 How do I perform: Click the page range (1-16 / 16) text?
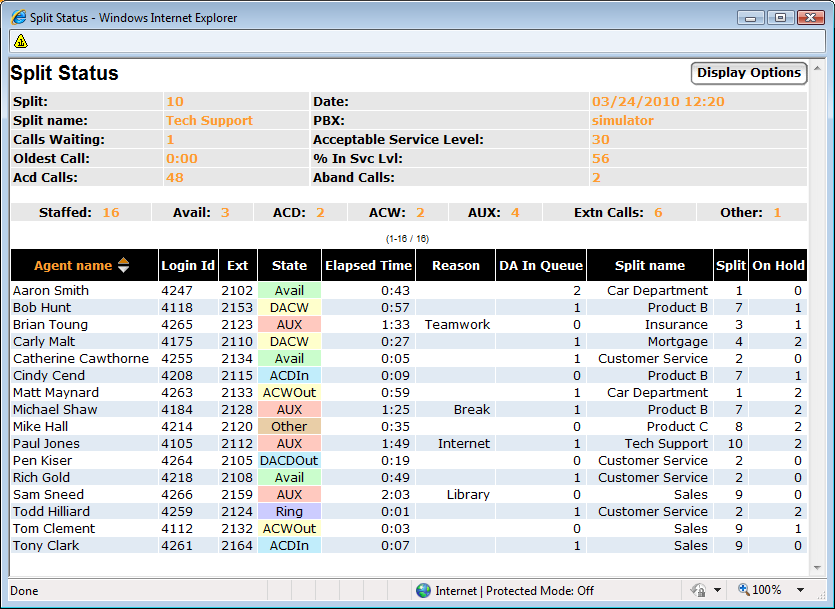pos(407,238)
